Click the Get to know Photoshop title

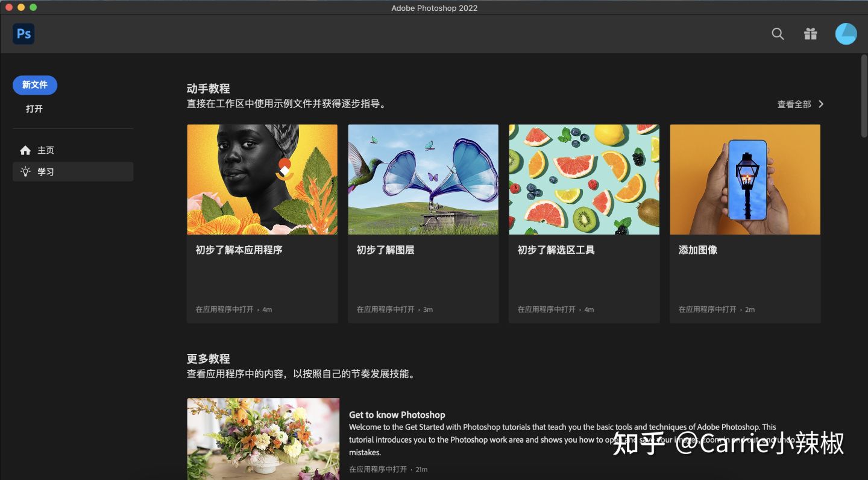397,415
